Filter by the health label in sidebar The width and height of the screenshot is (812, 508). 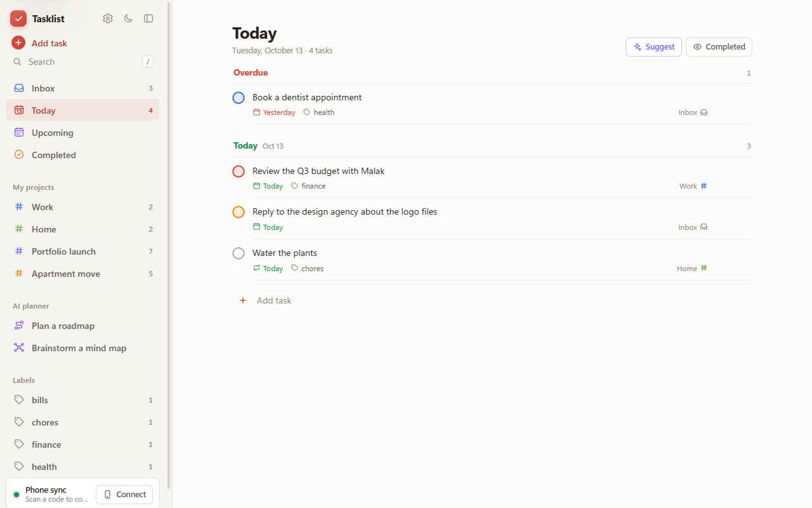click(82, 467)
